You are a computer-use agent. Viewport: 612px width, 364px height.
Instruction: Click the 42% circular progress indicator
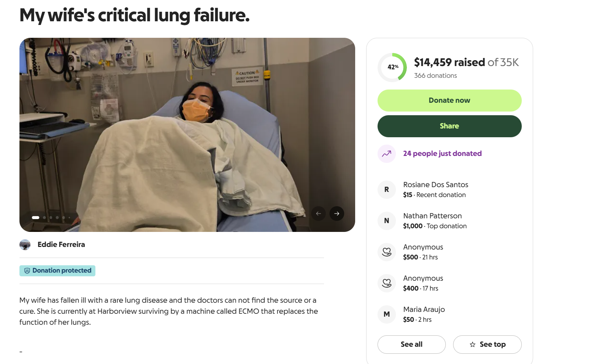click(x=393, y=67)
